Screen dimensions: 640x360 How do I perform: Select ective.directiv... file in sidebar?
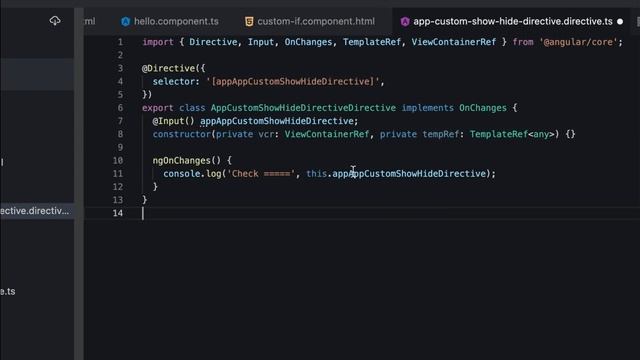(36, 211)
